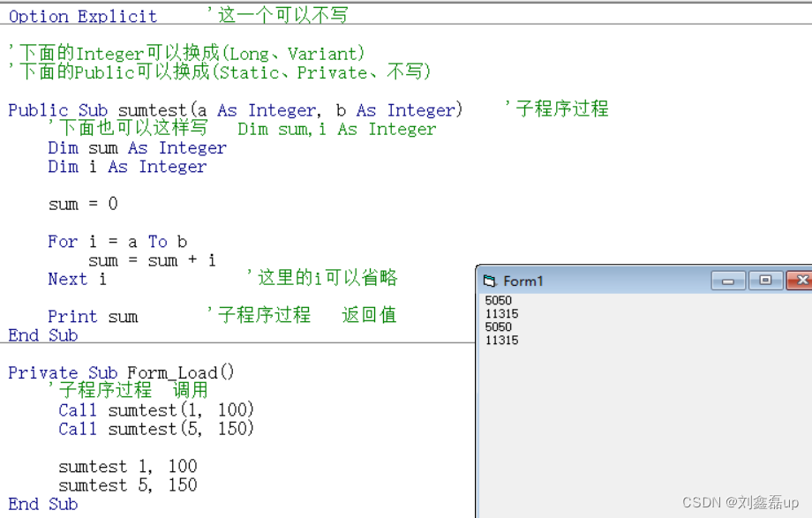Click the Form1 window icon
The image size is (812, 518).
pyautogui.click(x=489, y=281)
